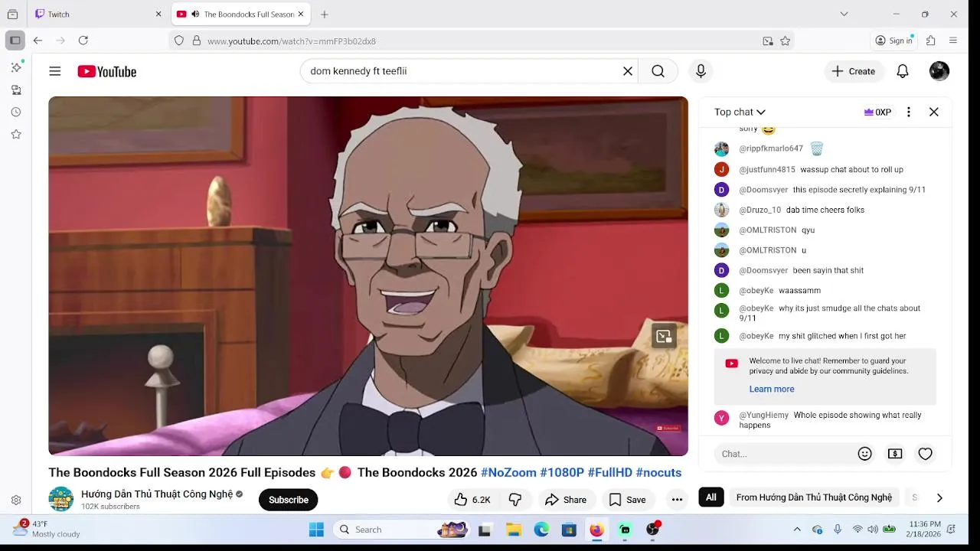Open the account avatar menu
This screenshot has height=551, width=980.
coord(939,71)
